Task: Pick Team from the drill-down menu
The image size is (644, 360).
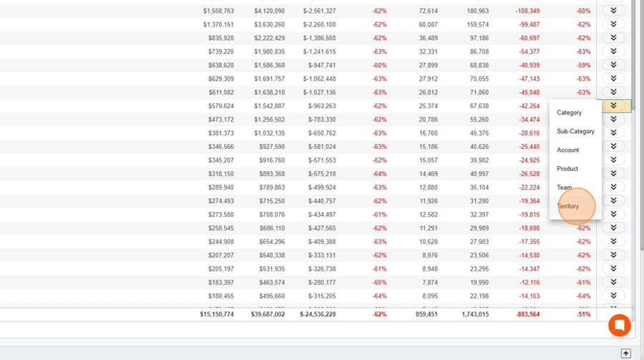Action: tap(564, 188)
